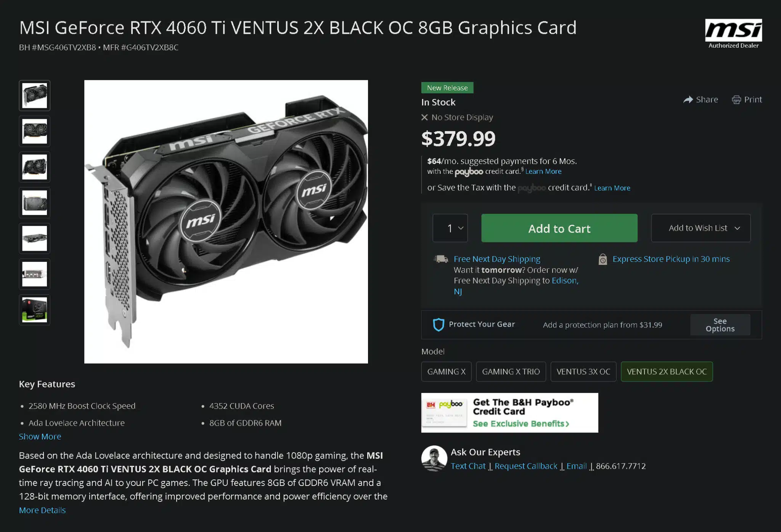
Task: Select the VENTUS 3X OC model option
Action: point(583,372)
